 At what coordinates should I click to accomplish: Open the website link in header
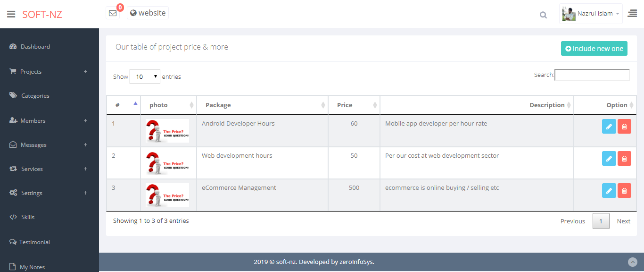(148, 13)
